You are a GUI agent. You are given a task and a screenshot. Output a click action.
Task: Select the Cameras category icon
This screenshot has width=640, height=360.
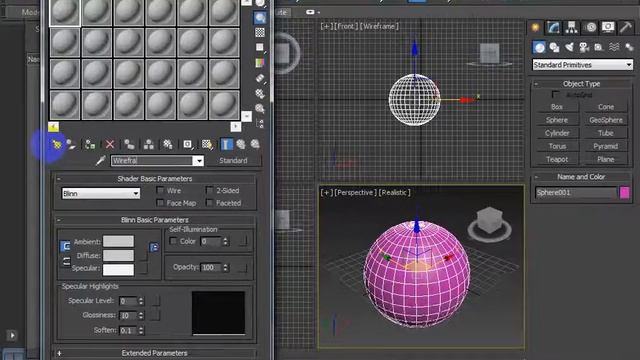584,47
